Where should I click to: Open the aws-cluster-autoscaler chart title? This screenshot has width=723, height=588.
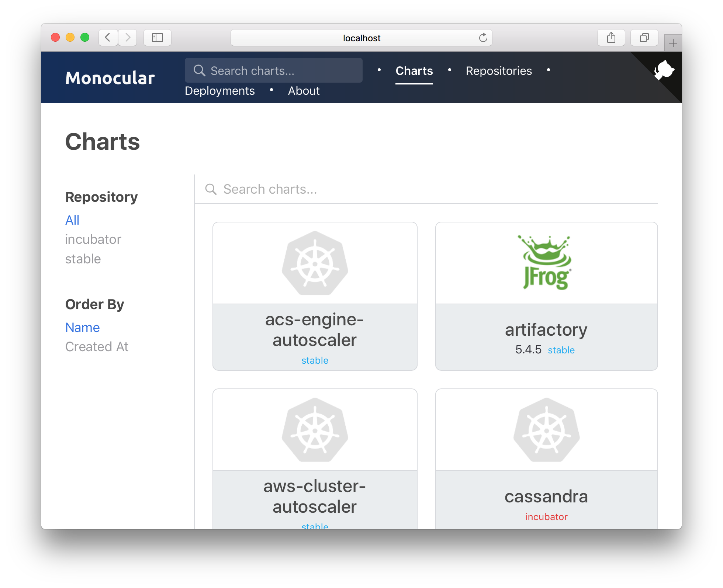click(315, 497)
